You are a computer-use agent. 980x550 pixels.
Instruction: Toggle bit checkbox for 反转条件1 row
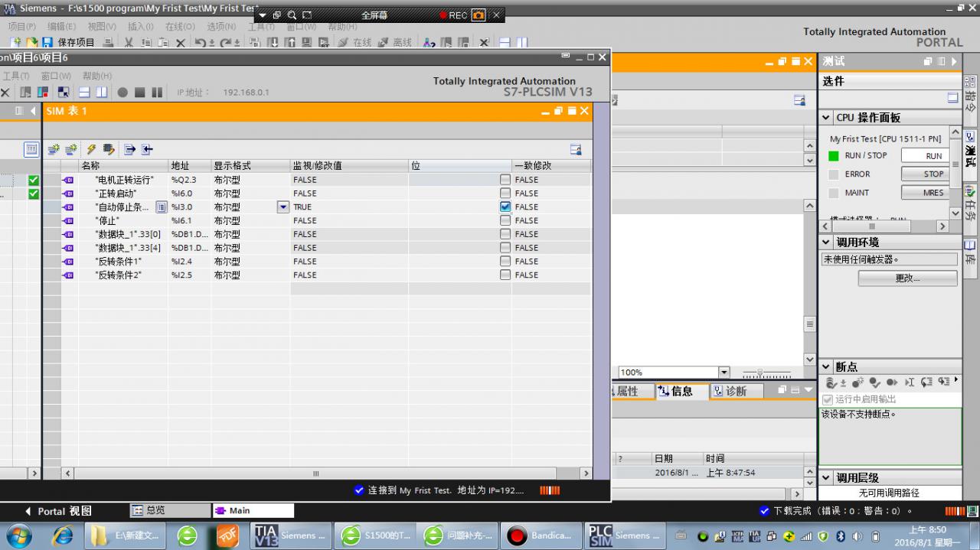point(505,262)
